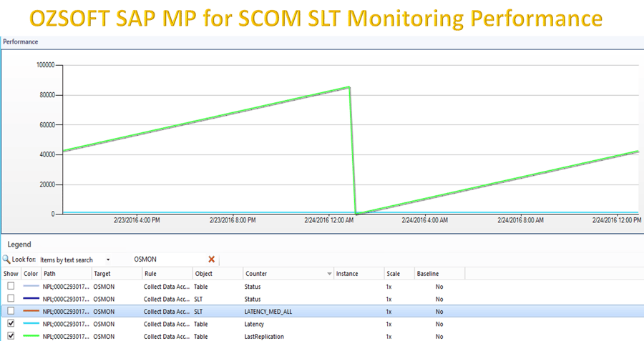The image size is (644, 341).
Task: Click the orange LATENCY_MED_ALL color line
Action: click(x=31, y=311)
